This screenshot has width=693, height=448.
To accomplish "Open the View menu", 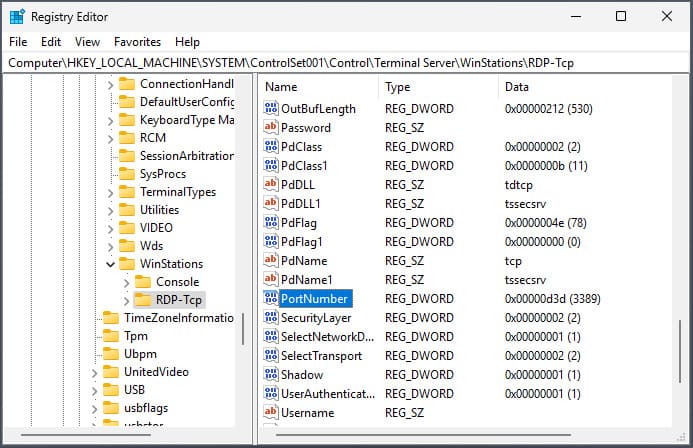I will click(87, 42).
